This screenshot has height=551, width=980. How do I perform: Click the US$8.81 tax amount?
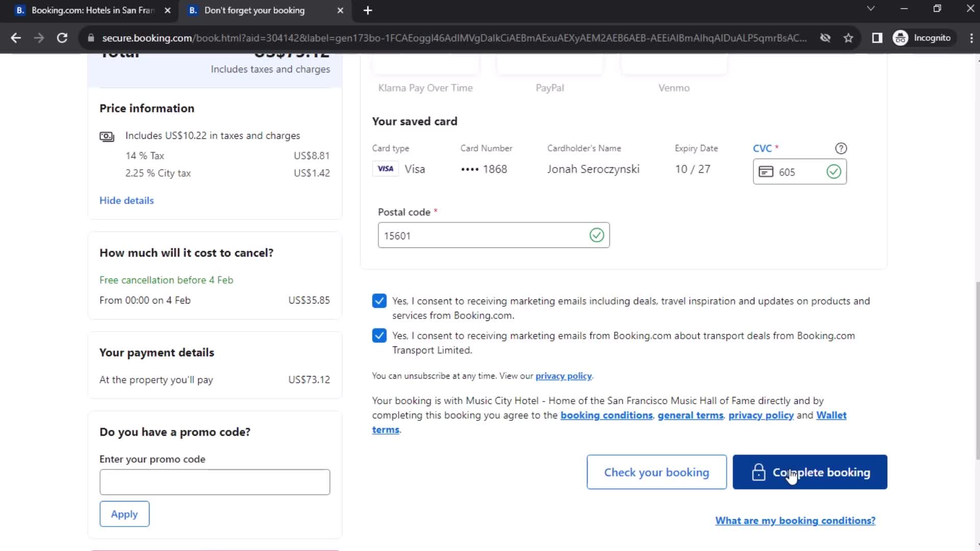(x=311, y=156)
